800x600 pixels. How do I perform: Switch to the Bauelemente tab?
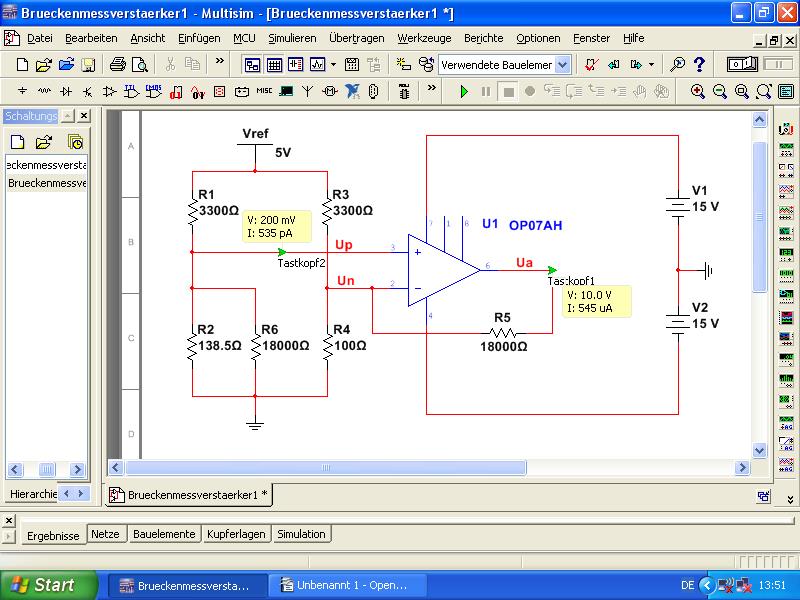(164, 534)
